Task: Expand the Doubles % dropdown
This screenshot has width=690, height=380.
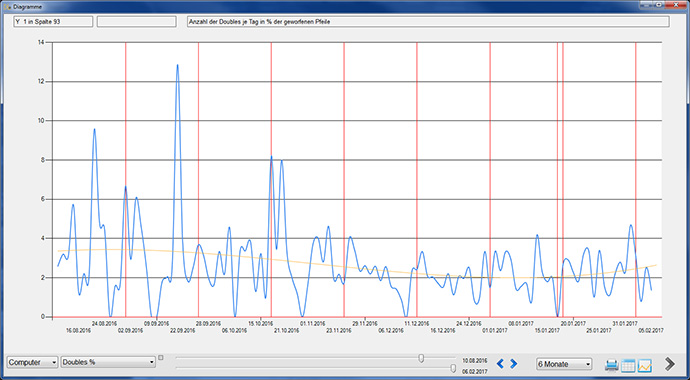Action: pos(108,362)
